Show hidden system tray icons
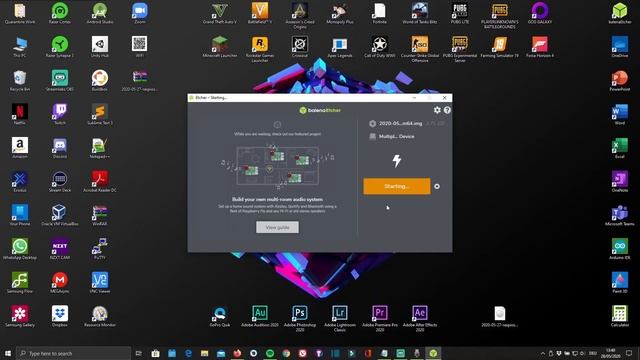 pyautogui.click(x=543, y=353)
